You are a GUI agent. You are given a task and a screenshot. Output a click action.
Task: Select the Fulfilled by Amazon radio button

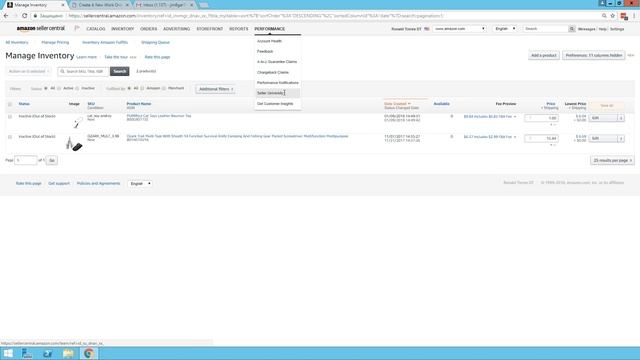142,89
